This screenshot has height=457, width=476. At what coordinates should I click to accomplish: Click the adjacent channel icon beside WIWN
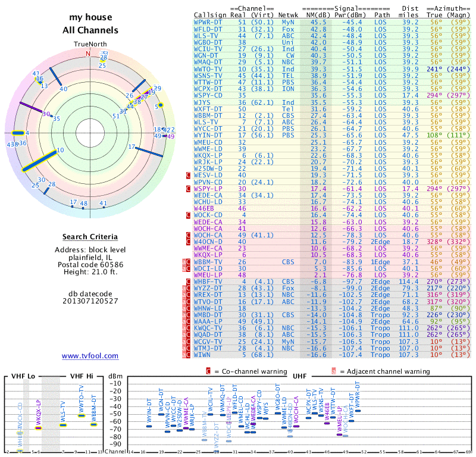point(184,355)
